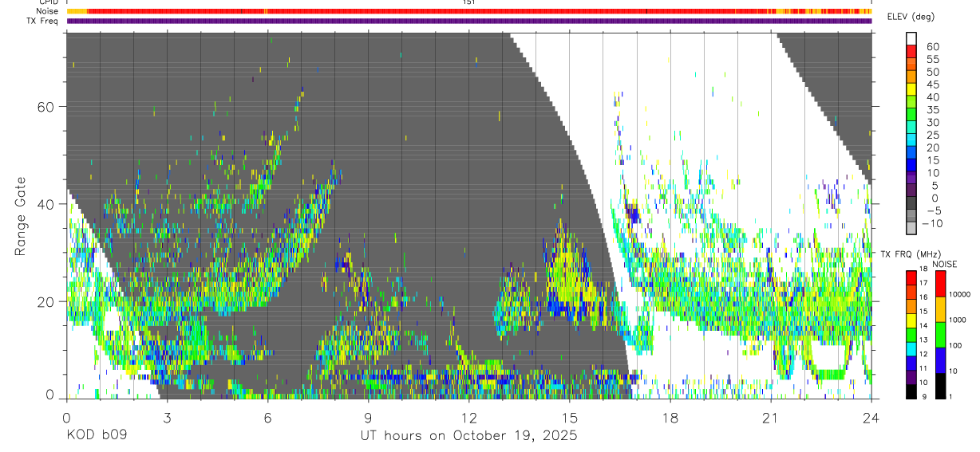
Task: Click the "Noise" label at top left
Action: (x=46, y=11)
